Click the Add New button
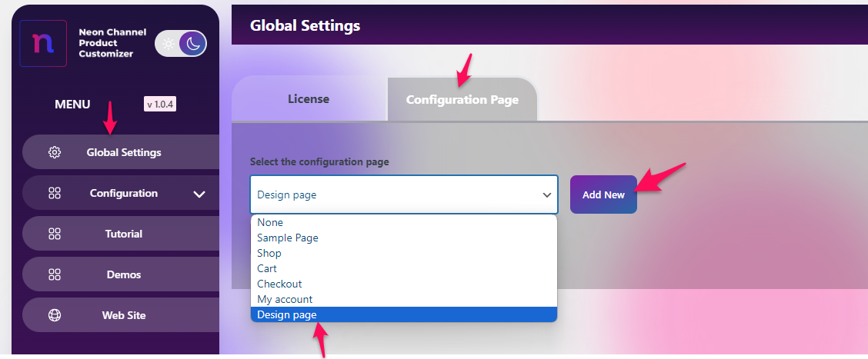This screenshot has height=359, width=868. [603, 194]
